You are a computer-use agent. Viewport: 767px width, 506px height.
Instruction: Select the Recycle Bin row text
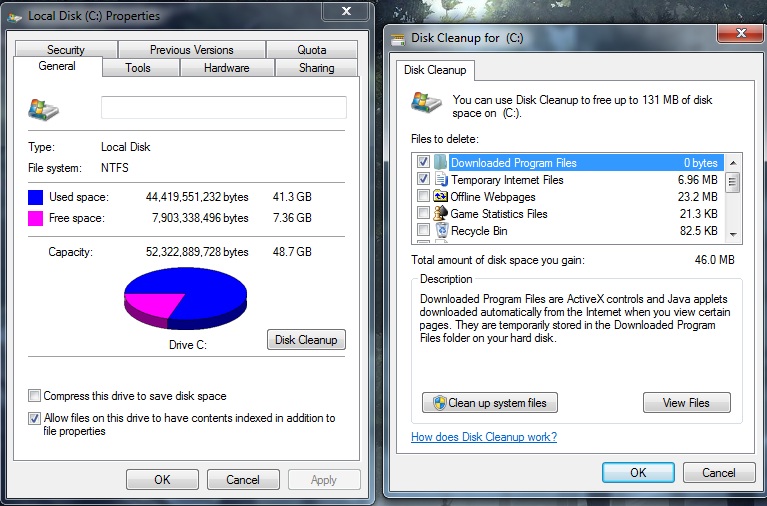tap(479, 230)
